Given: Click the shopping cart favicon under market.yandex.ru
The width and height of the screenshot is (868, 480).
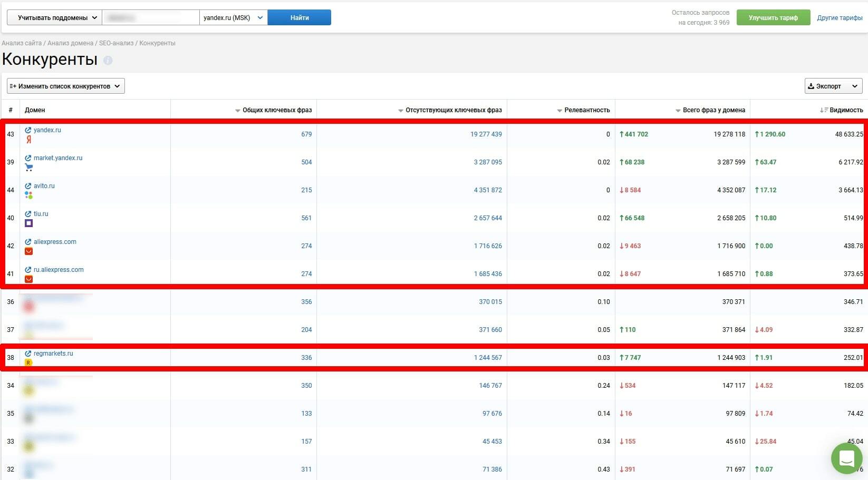Looking at the screenshot, I should click(28, 168).
